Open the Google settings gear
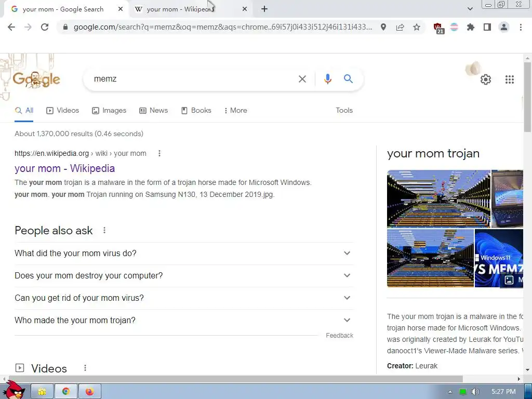The width and height of the screenshot is (532, 399). pos(486,79)
